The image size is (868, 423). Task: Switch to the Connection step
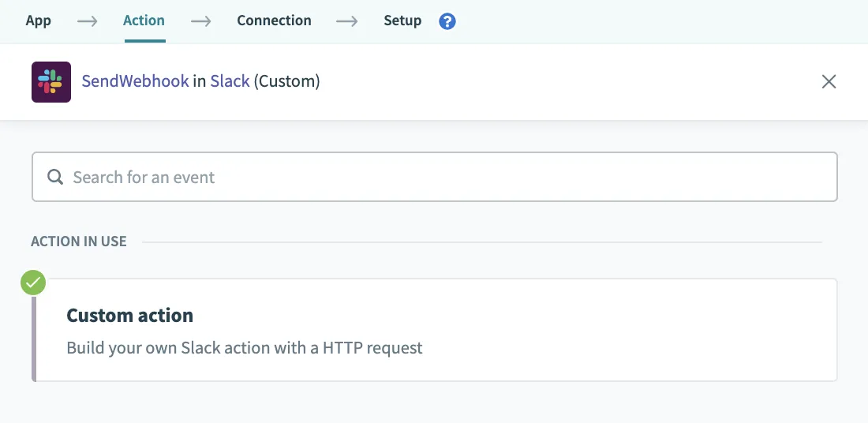274,21
